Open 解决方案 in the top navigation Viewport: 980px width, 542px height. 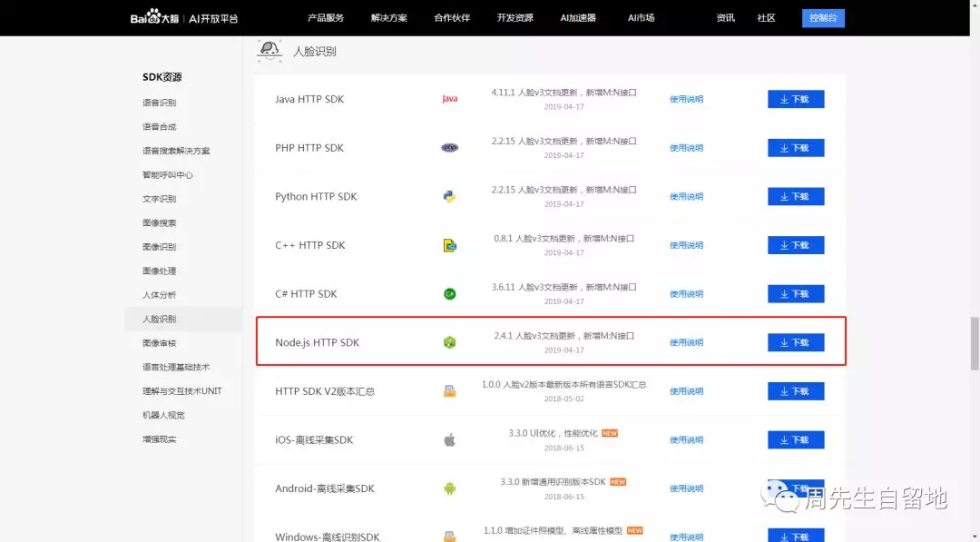pyautogui.click(x=388, y=17)
